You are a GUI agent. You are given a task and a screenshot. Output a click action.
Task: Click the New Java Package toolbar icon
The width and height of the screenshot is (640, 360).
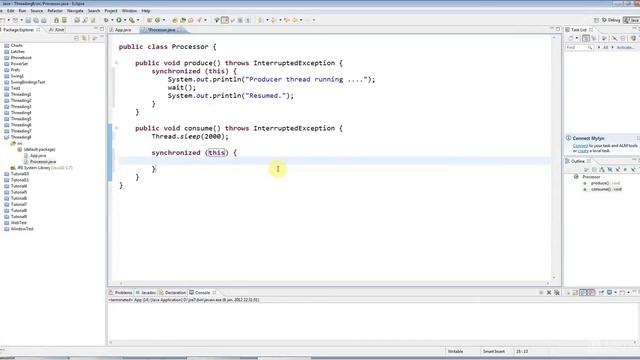pos(149,20)
